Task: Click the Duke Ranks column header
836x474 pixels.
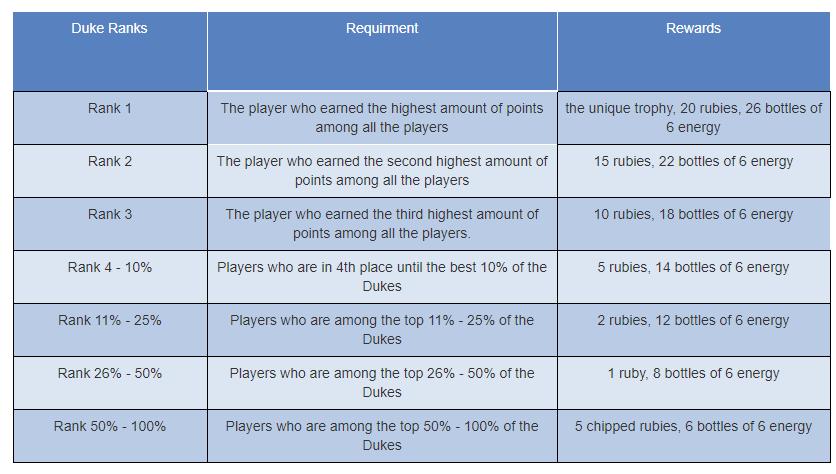Action: pyautogui.click(x=110, y=51)
